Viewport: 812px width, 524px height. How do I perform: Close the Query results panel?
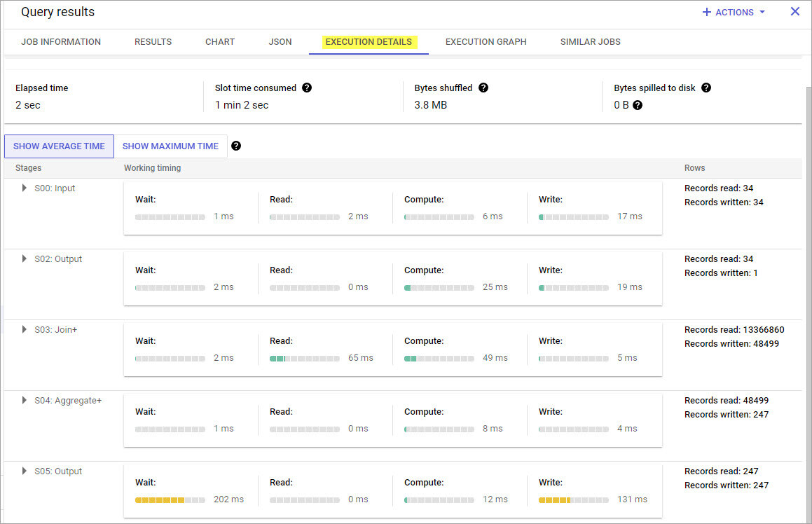click(794, 11)
